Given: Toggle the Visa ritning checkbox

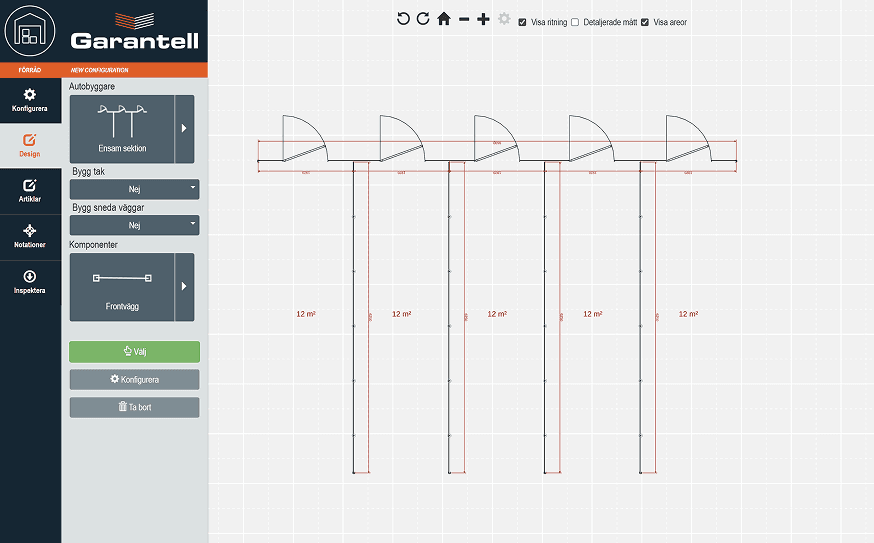Looking at the screenshot, I should click(522, 22).
